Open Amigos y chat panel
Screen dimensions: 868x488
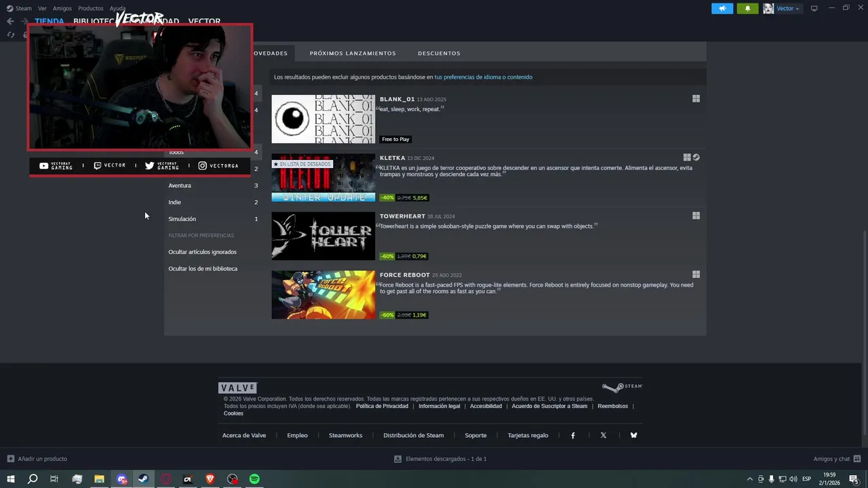click(x=837, y=459)
